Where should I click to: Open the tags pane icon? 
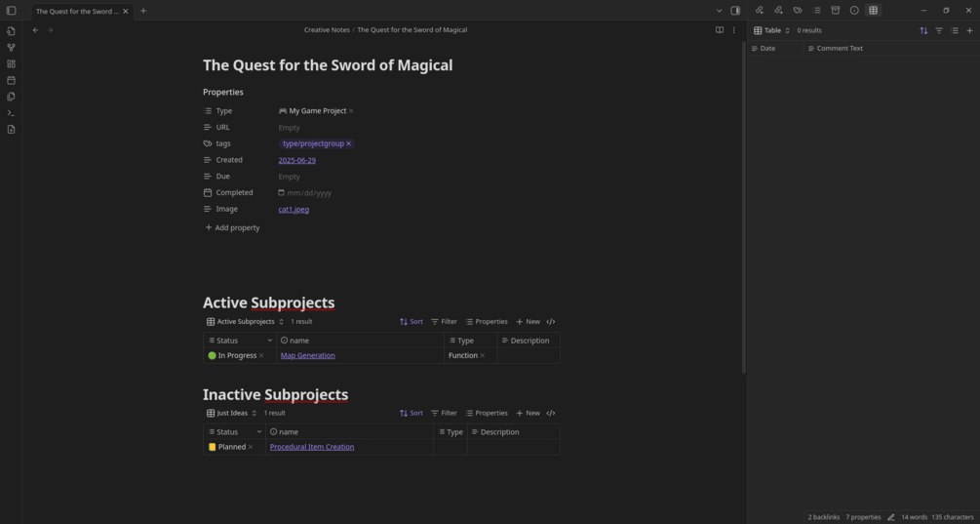[798, 11]
